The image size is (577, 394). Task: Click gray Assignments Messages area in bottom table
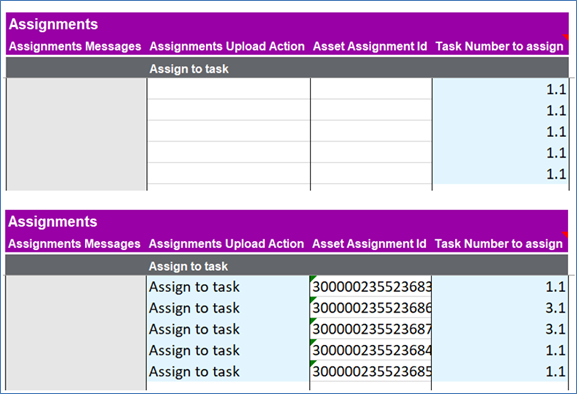coord(76,333)
